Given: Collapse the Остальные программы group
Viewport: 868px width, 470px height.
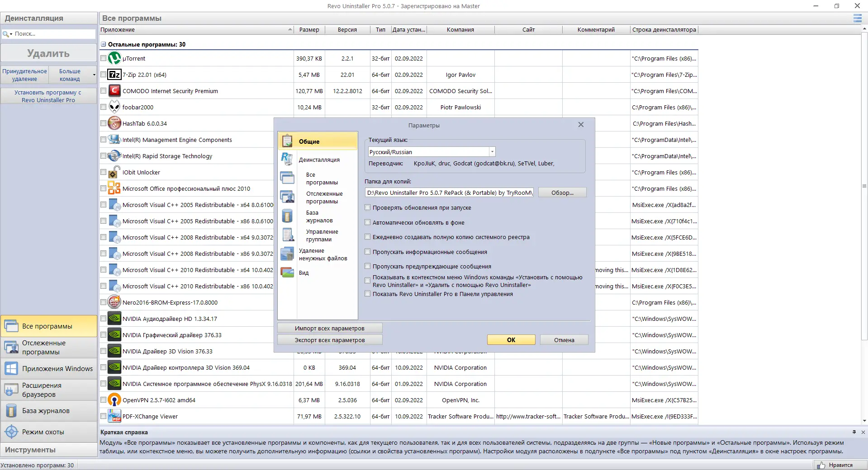Looking at the screenshot, I should [x=104, y=44].
